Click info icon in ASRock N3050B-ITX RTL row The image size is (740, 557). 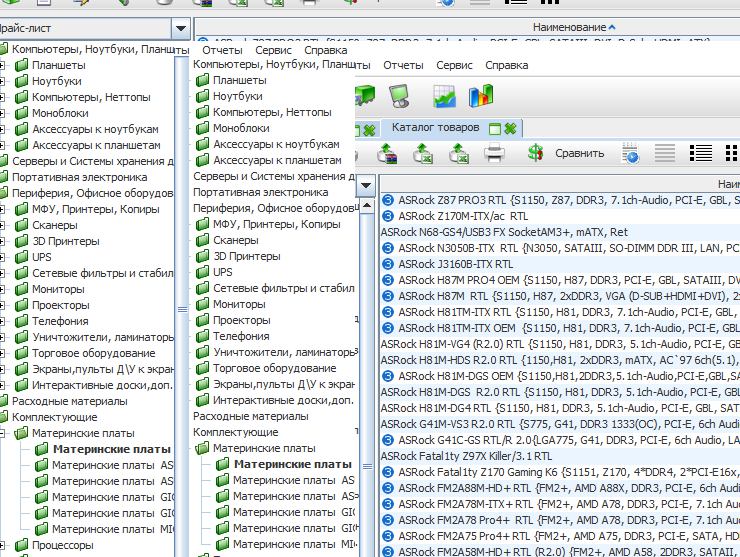(x=387, y=248)
